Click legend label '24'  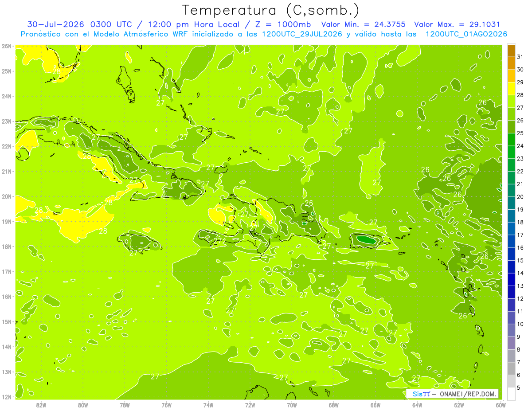[520, 146]
